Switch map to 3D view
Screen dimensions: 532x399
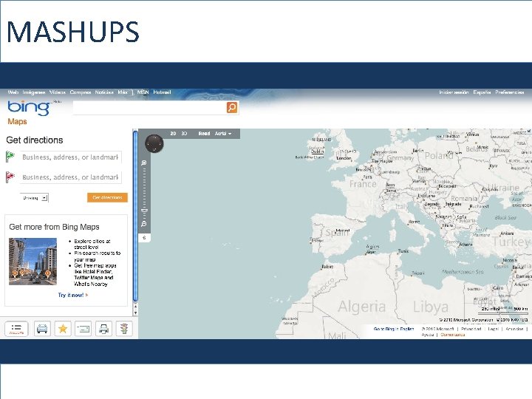click(184, 134)
